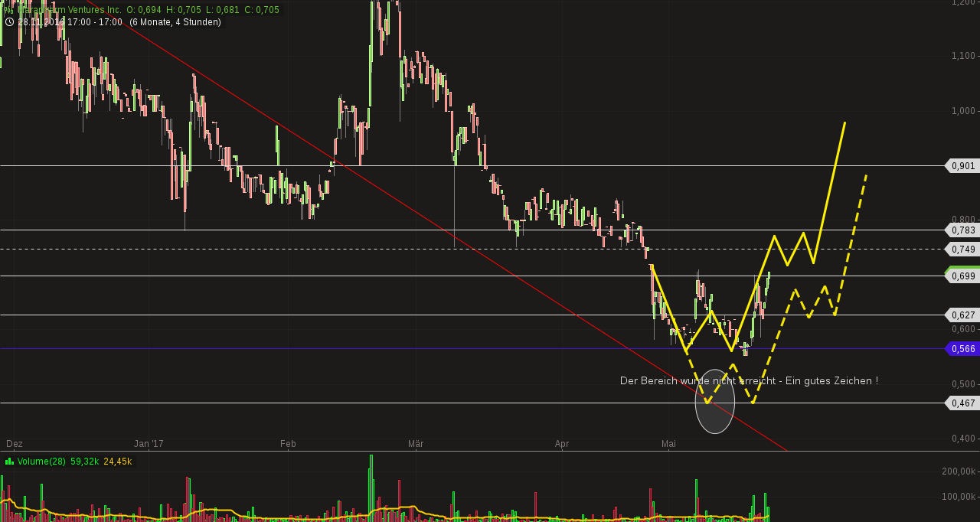The height and width of the screenshot is (522, 980).
Task: Click the blue 0,566 current price tag
Action: click(x=962, y=348)
